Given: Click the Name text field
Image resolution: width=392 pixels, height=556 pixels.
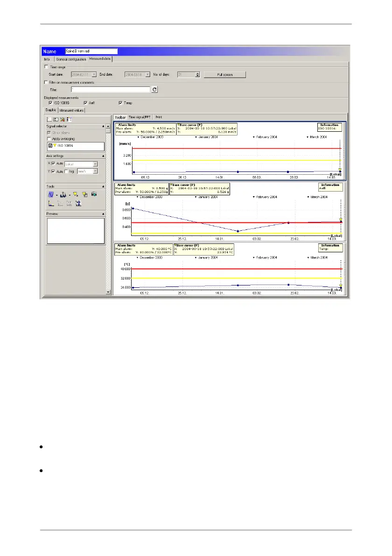Looking at the screenshot, I should pyautogui.click(x=91, y=51).
